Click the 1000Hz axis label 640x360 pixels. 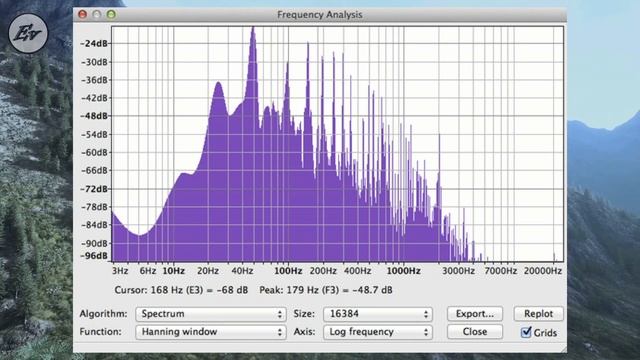403,271
